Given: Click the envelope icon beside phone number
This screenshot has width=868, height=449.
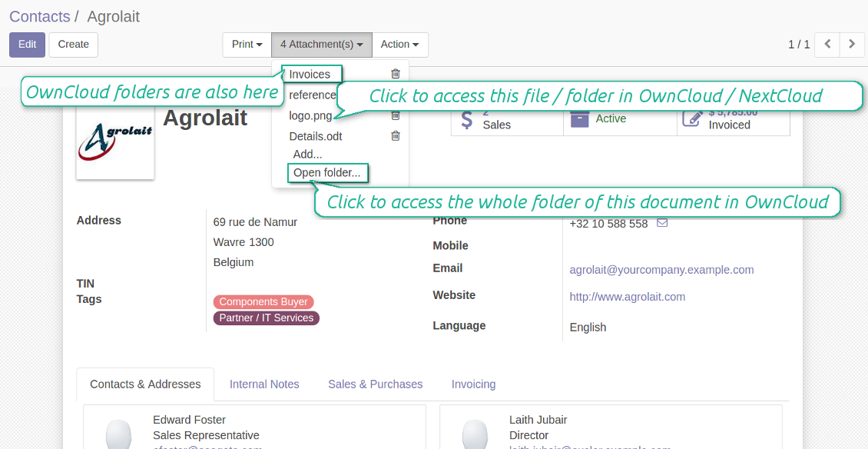Looking at the screenshot, I should pyautogui.click(x=662, y=223).
